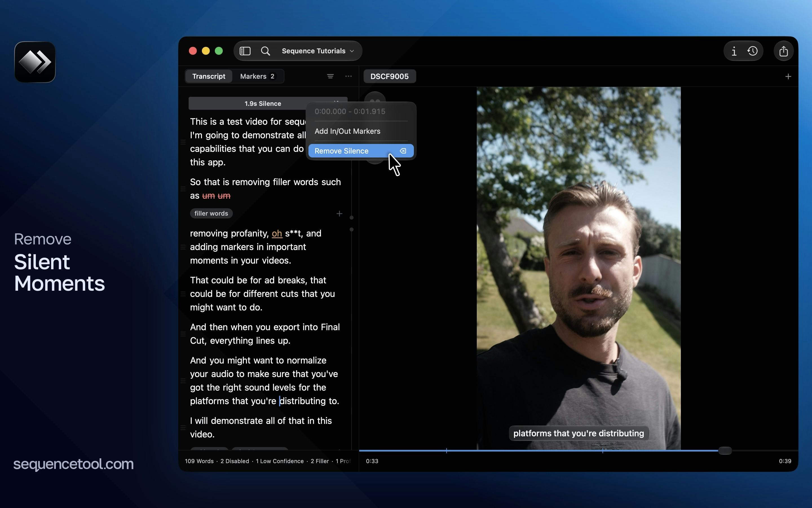Click the paragraph starting "This is a test video"
This screenshot has width=812, height=508.
pyautogui.click(x=248, y=142)
